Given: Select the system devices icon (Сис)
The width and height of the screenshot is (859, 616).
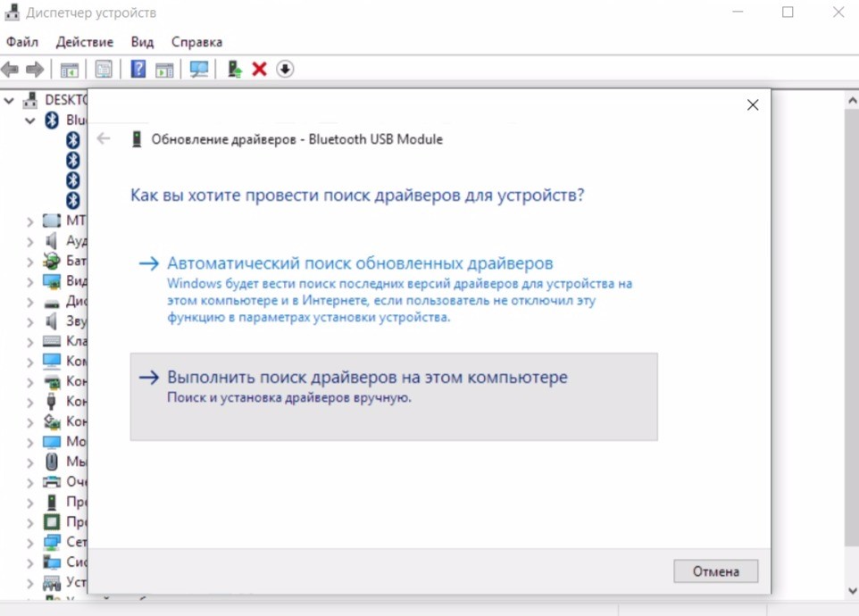Looking at the screenshot, I should (52, 562).
